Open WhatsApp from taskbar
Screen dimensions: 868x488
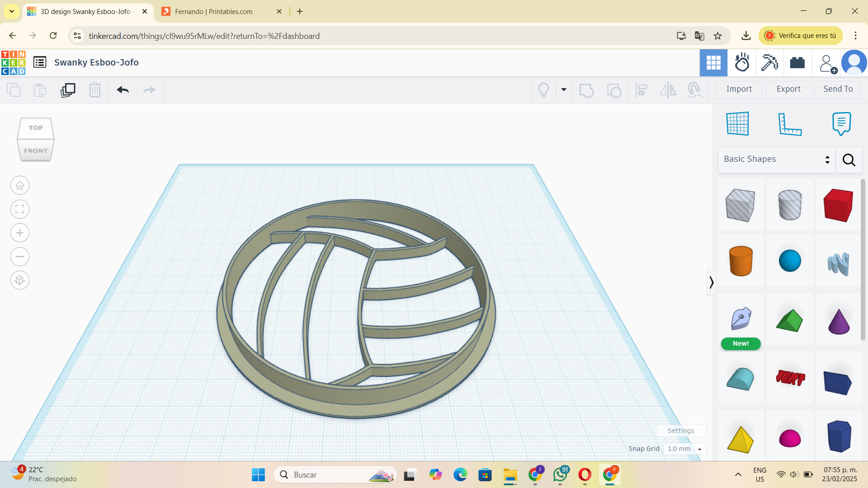(560, 475)
